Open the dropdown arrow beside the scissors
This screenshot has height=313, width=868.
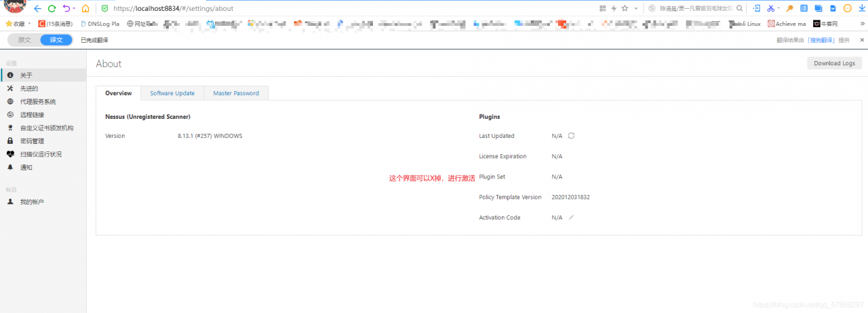[778, 9]
